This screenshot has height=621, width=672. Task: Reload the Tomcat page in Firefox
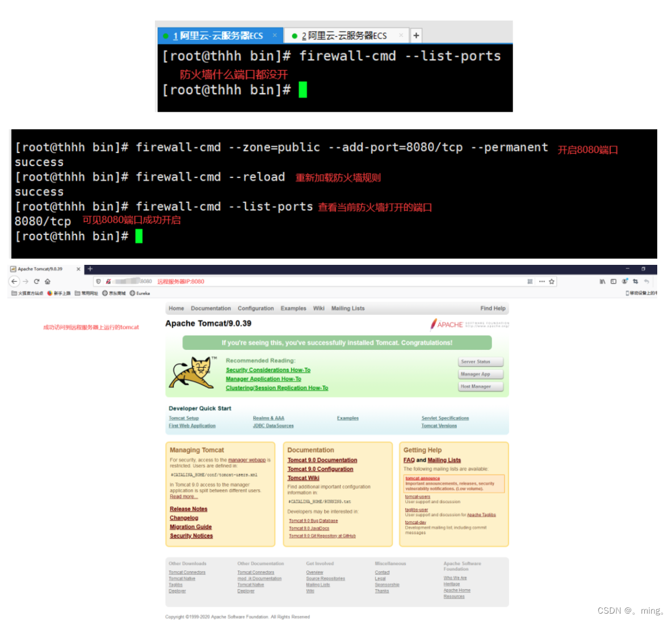[36, 282]
